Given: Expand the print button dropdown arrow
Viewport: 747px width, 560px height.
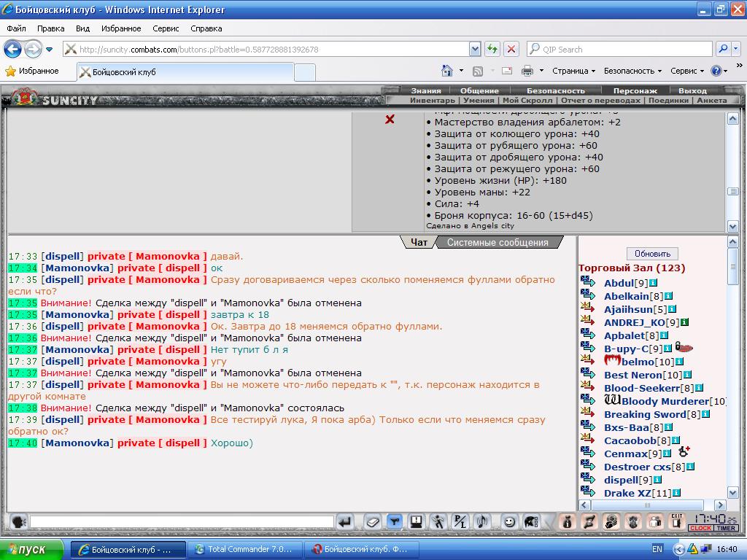Looking at the screenshot, I should coord(541,71).
